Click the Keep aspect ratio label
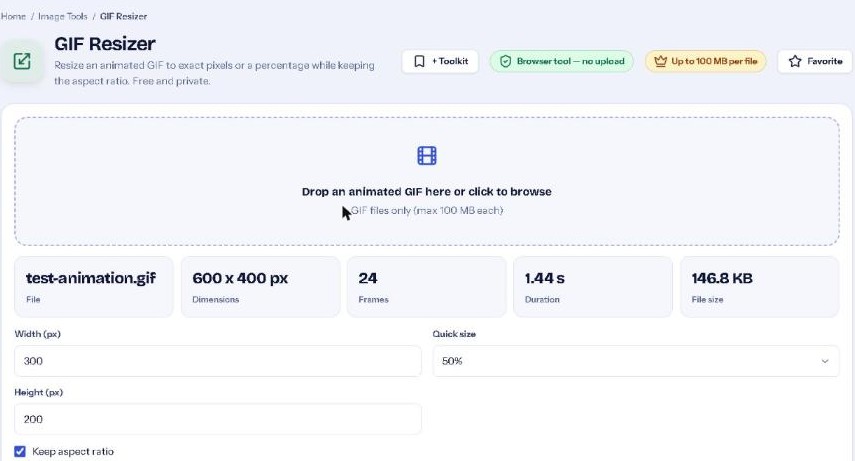This screenshot has width=855, height=461. pos(73,451)
